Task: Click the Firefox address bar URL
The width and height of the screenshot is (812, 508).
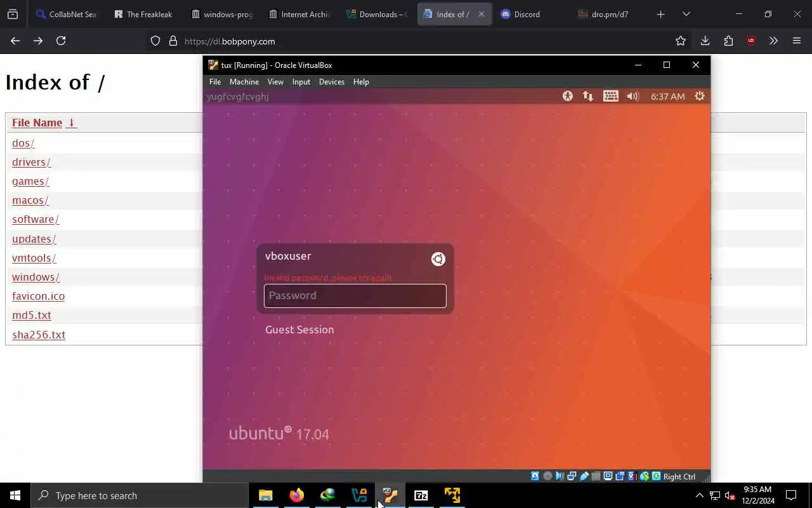Action: coord(230,41)
